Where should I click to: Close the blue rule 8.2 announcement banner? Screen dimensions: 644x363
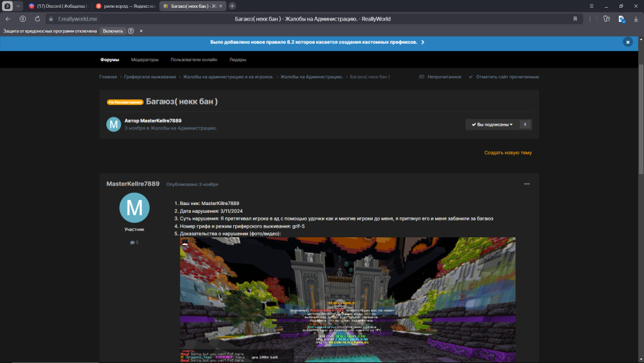click(627, 42)
